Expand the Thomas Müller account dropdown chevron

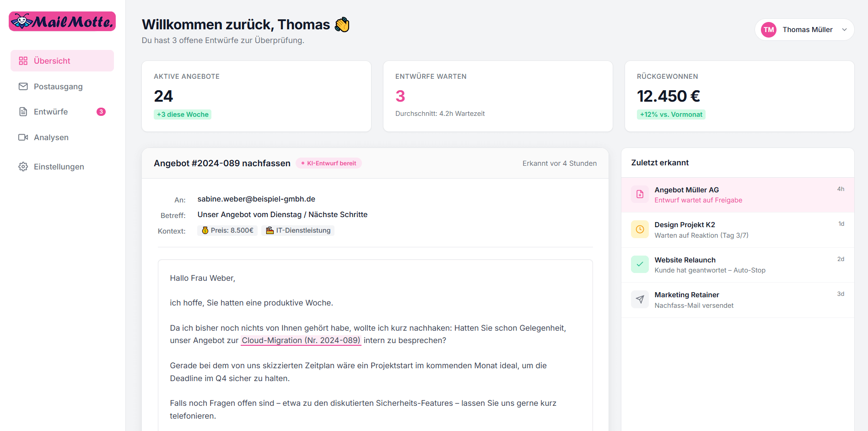pyautogui.click(x=844, y=30)
